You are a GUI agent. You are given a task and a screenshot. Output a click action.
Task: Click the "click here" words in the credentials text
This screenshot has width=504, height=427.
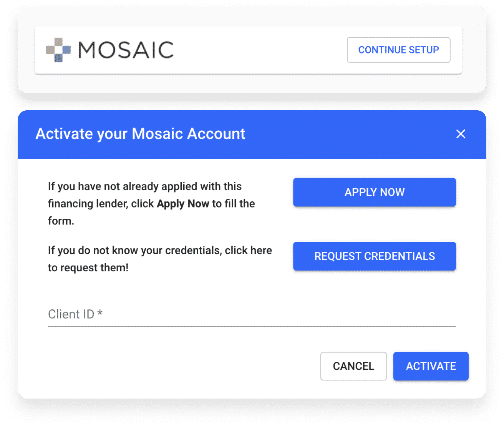(x=248, y=250)
